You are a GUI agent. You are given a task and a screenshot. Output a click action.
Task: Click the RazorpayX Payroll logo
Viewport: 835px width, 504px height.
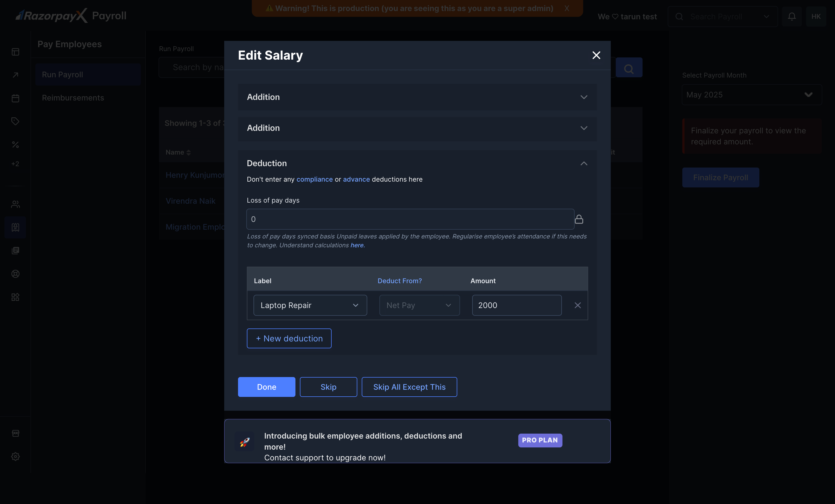pos(71,15)
